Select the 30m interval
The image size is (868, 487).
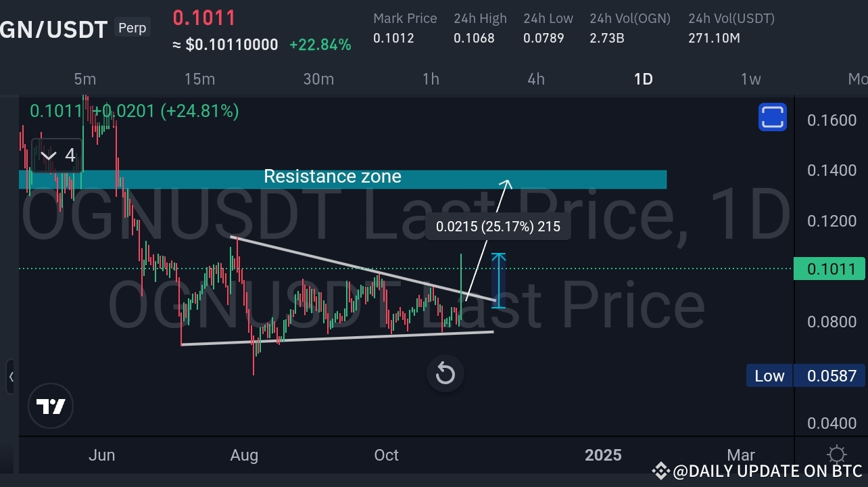318,79
